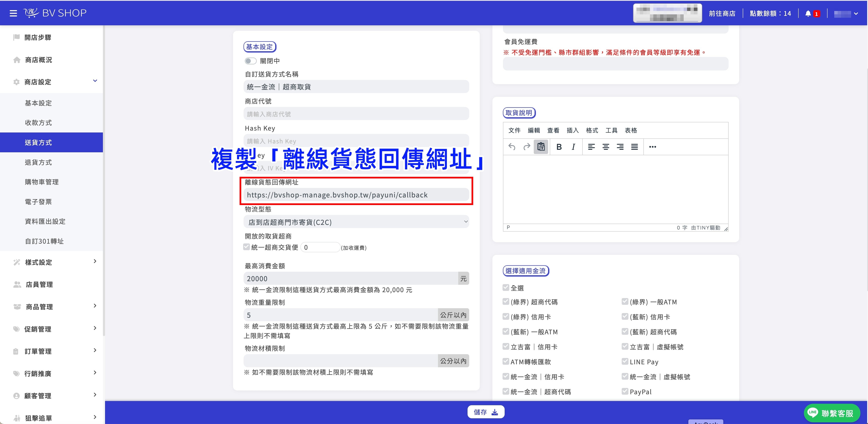Open the account dropdown arrow
Viewport: 868px width, 424px height.
856,14
